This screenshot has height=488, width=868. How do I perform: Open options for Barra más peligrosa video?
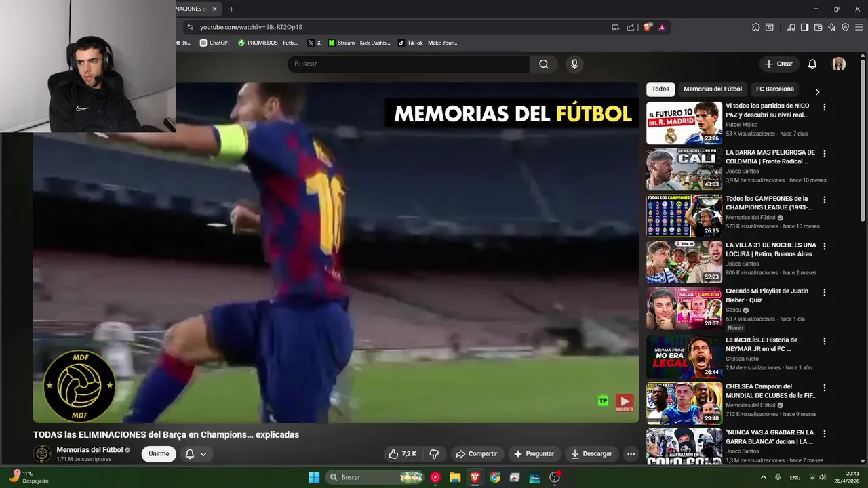click(x=825, y=154)
